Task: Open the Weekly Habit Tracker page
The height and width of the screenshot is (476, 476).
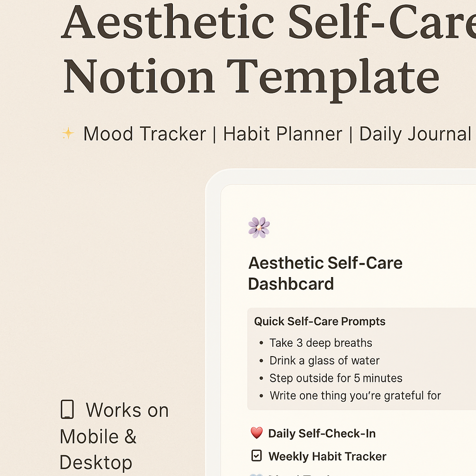Action: 327,456
